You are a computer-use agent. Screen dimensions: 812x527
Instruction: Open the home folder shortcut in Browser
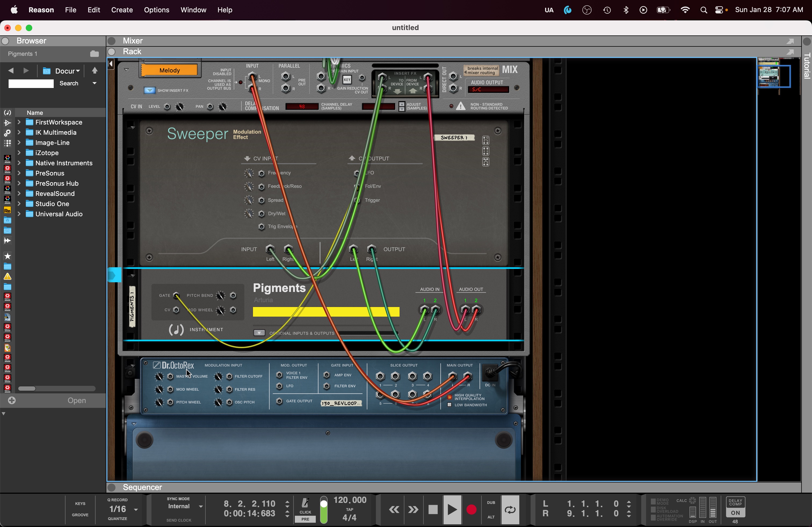point(7,221)
